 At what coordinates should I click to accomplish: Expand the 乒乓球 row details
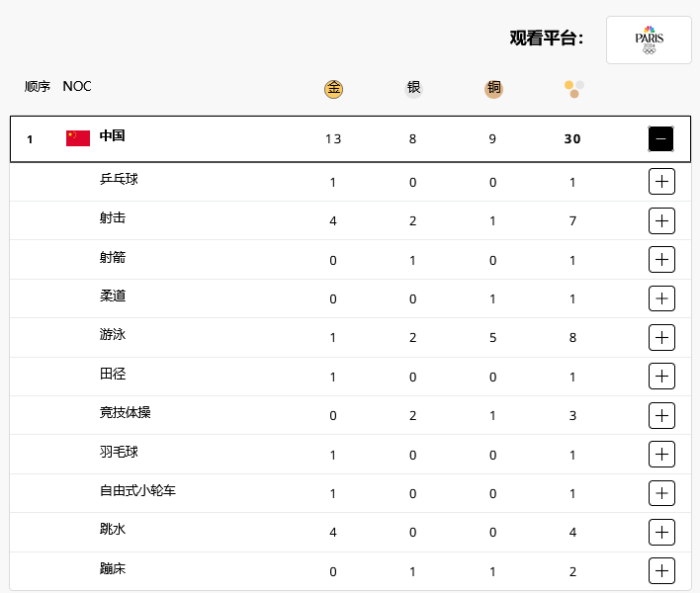661,182
